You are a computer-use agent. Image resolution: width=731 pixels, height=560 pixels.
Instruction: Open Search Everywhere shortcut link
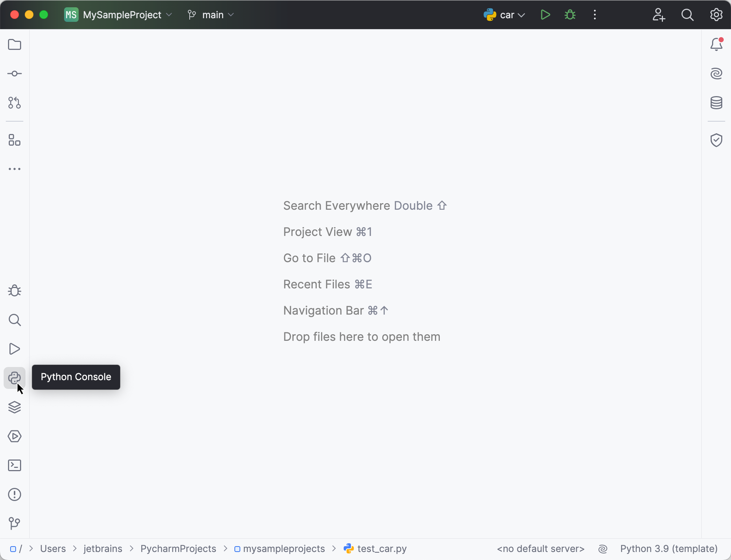click(365, 205)
